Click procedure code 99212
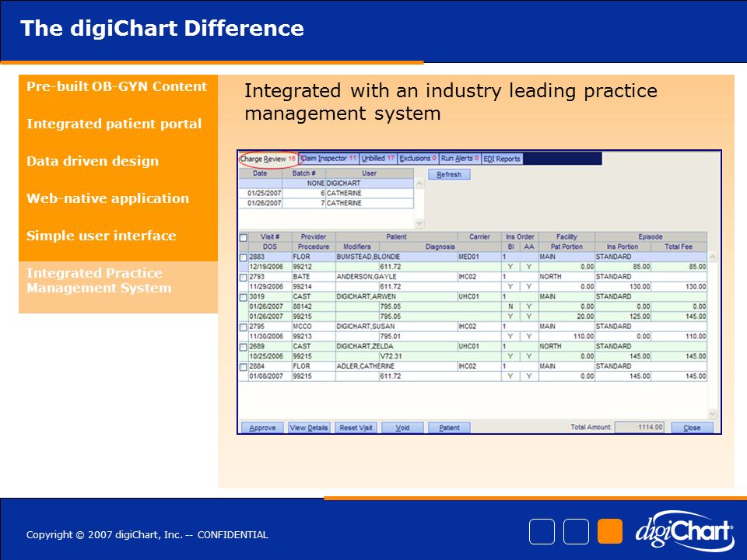 [x=302, y=267]
